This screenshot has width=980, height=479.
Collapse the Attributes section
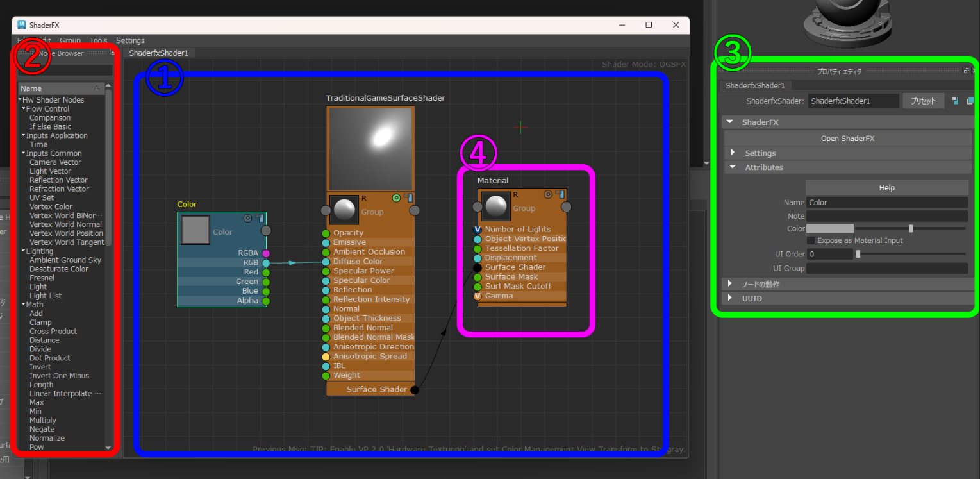[x=733, y=167]
